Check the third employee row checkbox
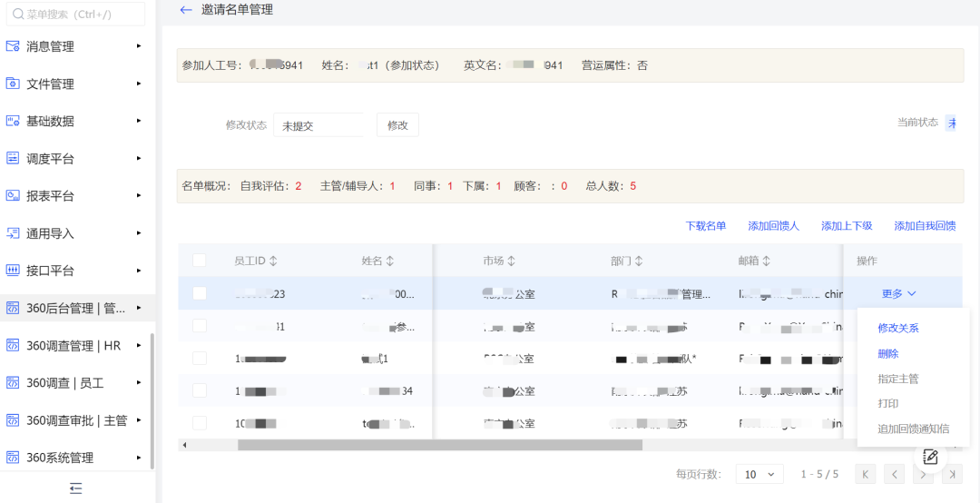The height and width of the screenshot is (503, 980). coord(200,359)
